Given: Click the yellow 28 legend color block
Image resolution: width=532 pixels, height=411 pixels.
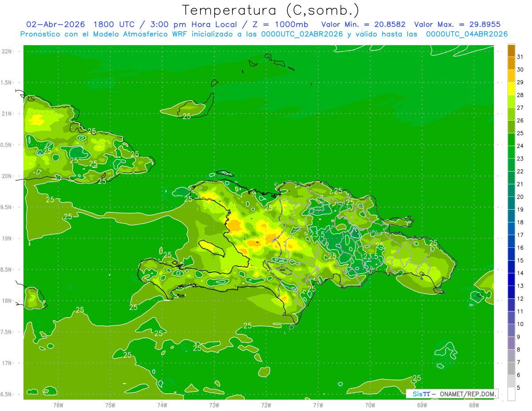Looking at the screenshot, I should (511, 89).
